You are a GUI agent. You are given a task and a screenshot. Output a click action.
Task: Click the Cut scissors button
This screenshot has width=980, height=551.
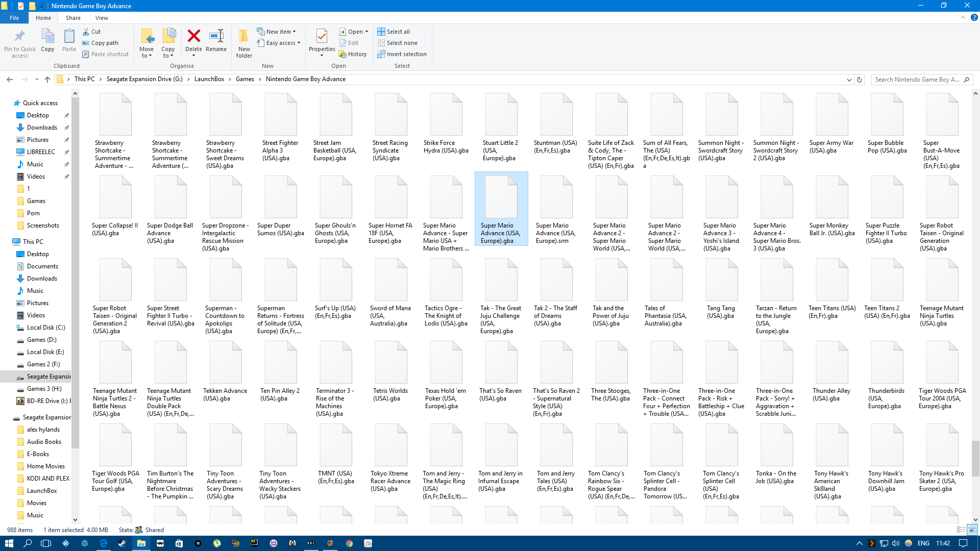92,32
